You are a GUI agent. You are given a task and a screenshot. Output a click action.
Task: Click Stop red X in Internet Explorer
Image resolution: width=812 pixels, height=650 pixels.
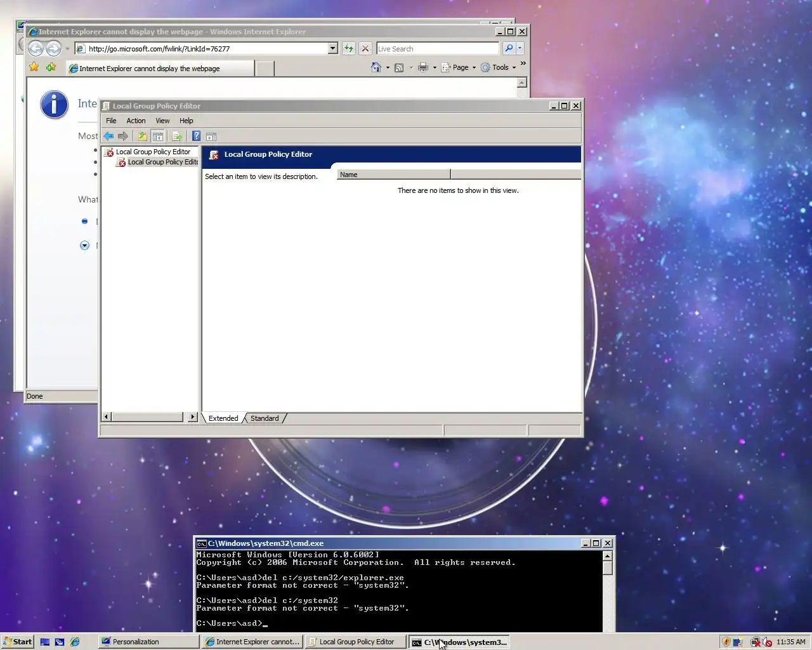click(x=365, y=48)
